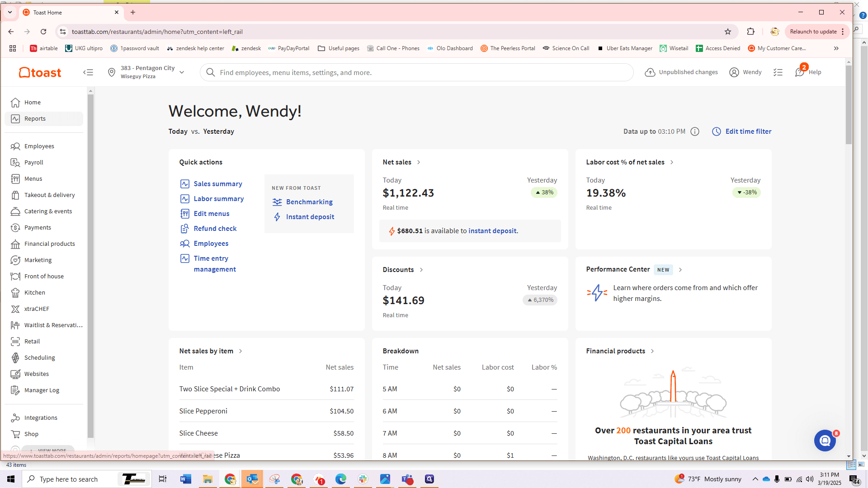The height and width of the screenshot is (488, 868).
Task: Click the page vertical scrollbar
Action: (x=849, y=105)
